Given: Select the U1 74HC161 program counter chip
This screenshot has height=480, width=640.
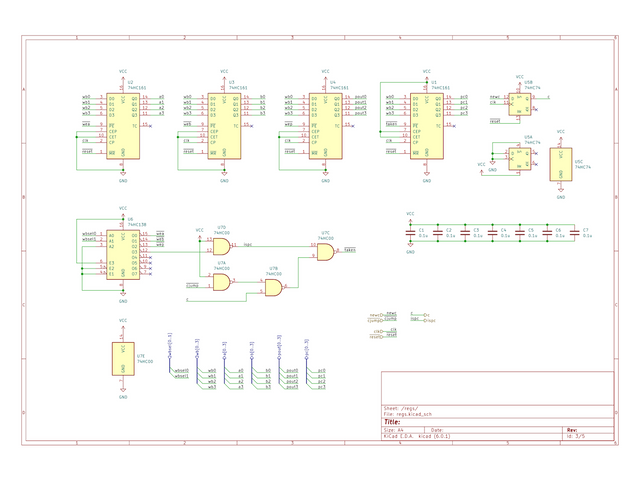Looking at the screenshot, I should point(427,126).
